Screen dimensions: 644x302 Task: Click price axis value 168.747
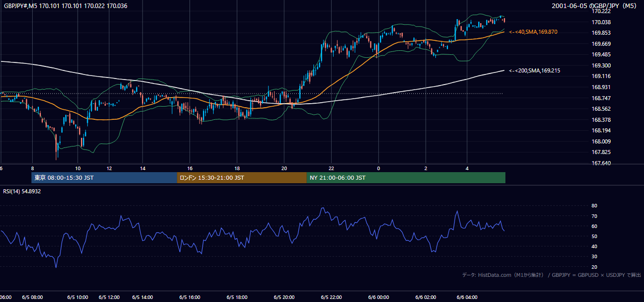[601, 98]
